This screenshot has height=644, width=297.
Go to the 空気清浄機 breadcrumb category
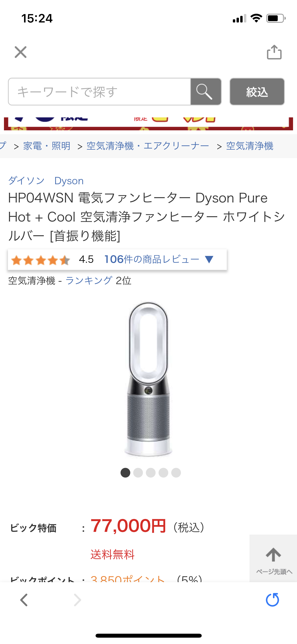point(250,146)
